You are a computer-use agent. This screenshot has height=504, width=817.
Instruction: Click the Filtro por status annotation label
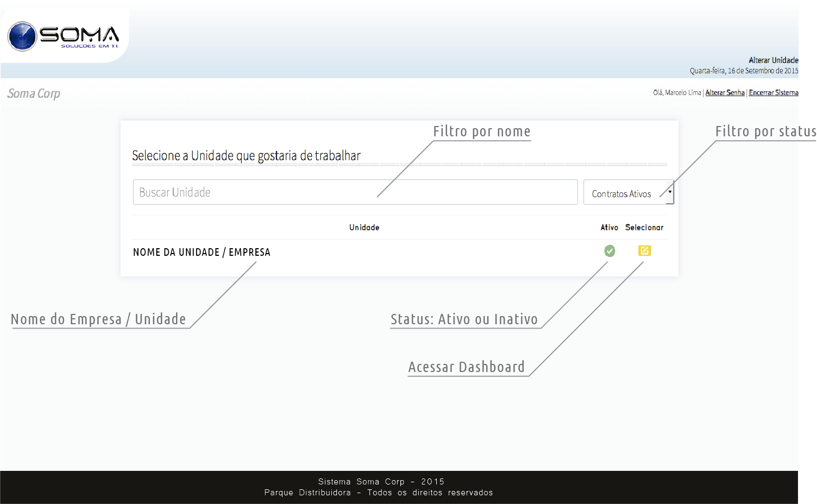[765, 131]
